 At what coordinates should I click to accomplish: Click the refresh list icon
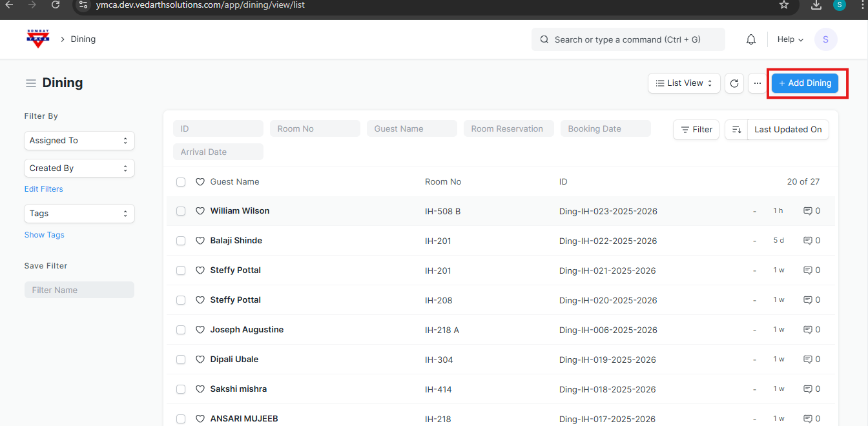click(734, 83)
